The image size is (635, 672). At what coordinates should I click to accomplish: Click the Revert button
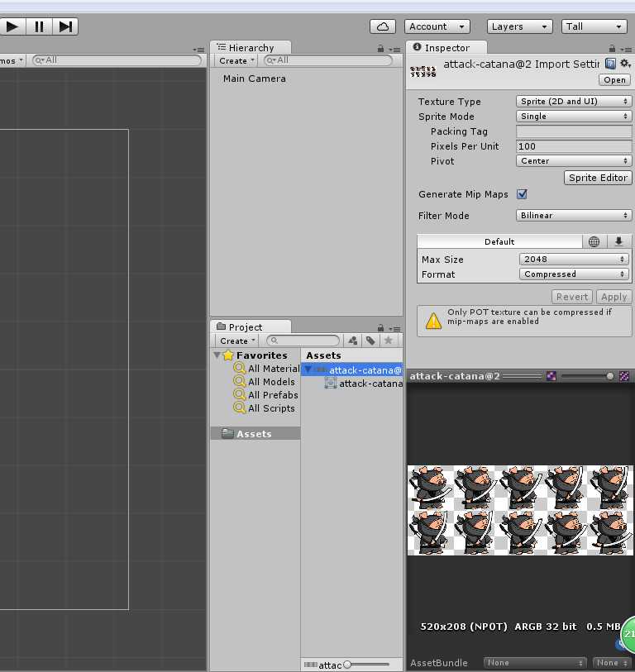pyautogui.click(x=572, y=297)
